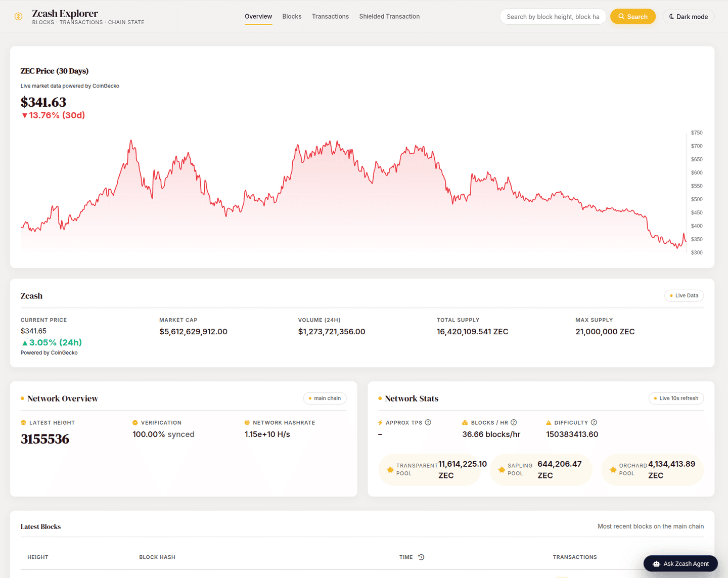The height and width of the screenshot is (578, 728).
Task: Open the Approx TPS help icon
Action: click(428, 422)
